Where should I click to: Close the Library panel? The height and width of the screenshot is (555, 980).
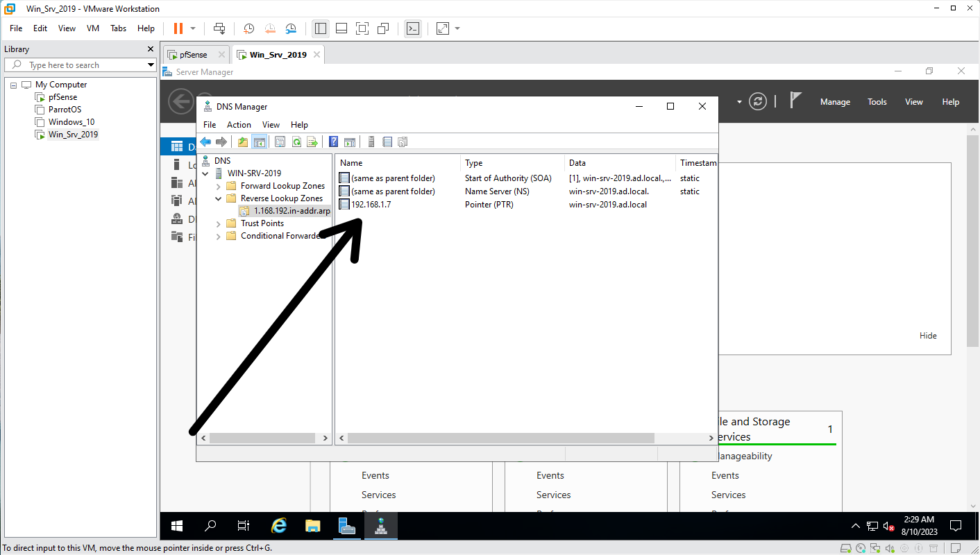pos(151,49)
